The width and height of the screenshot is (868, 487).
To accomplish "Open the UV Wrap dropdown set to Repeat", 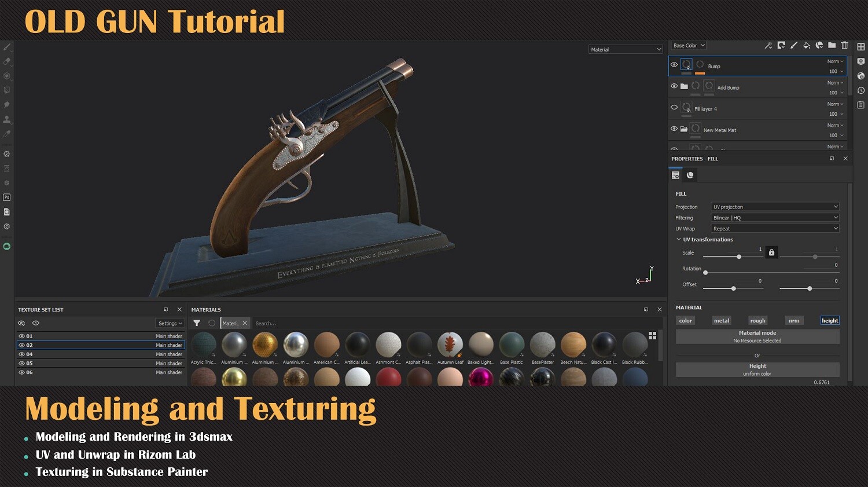I will tap(775, 229).
